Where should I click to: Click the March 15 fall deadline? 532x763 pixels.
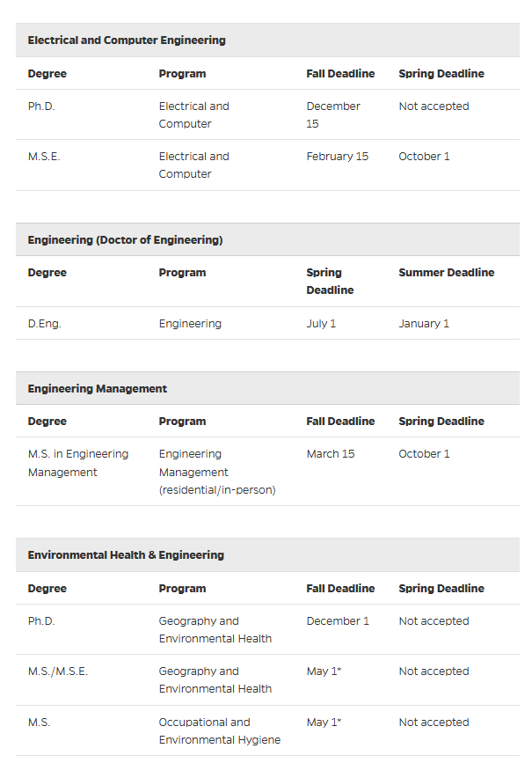pos(331,454)
